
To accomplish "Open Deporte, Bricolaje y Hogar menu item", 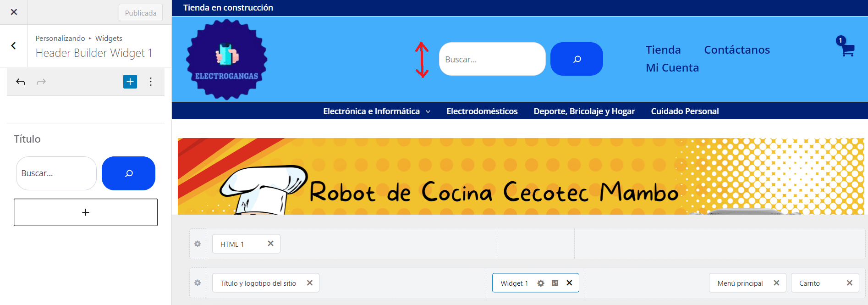I will coord(584,111).
